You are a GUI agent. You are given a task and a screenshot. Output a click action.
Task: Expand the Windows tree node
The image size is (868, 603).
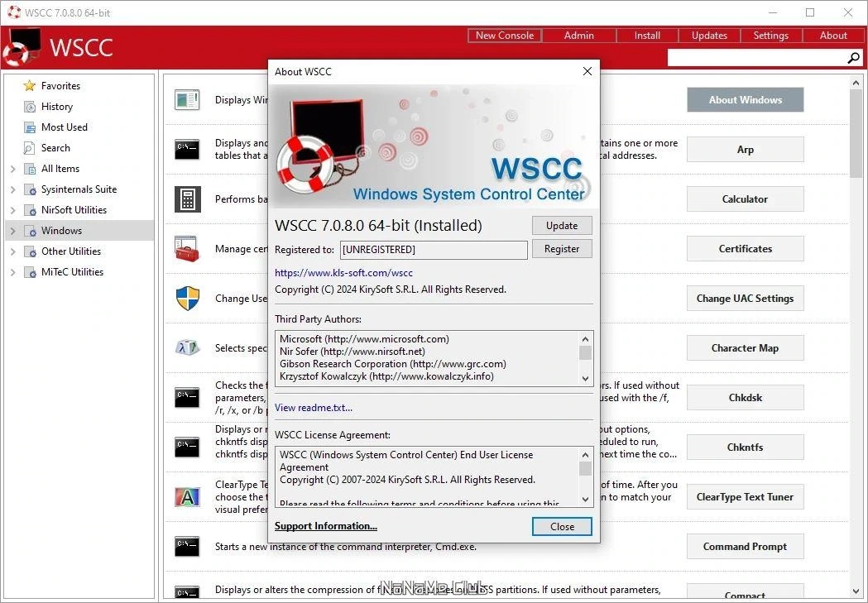[x=12, y=231]
